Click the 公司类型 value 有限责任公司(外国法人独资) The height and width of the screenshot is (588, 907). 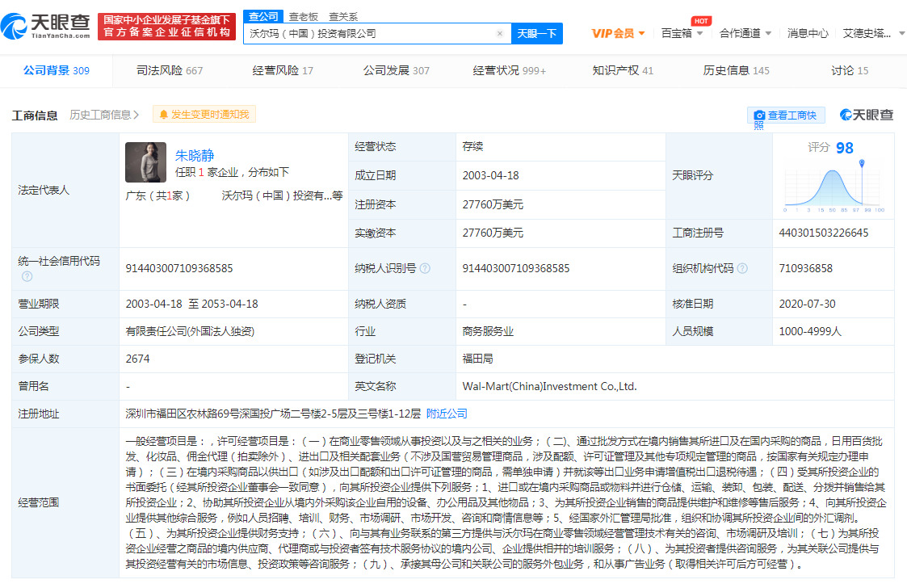190,332
